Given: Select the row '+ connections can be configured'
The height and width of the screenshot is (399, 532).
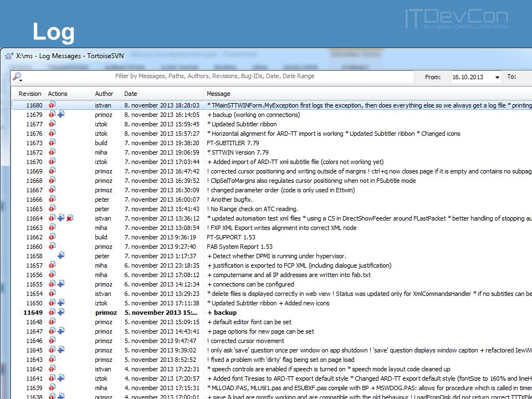Looking at the screenshot, I should coord(272,284).
